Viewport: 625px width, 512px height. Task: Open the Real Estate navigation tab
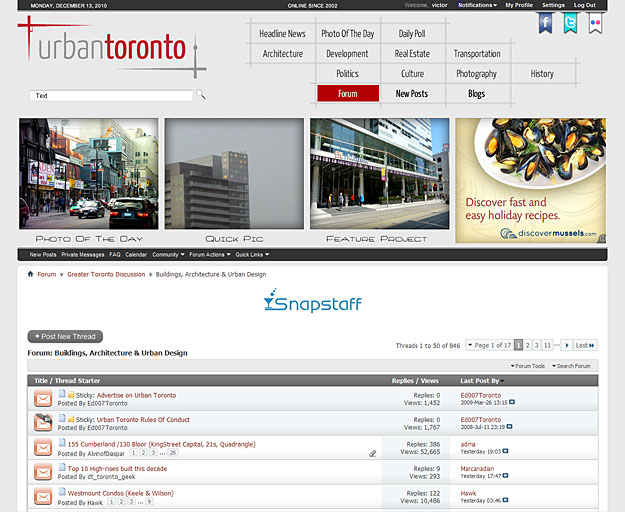tap(412, 54)
